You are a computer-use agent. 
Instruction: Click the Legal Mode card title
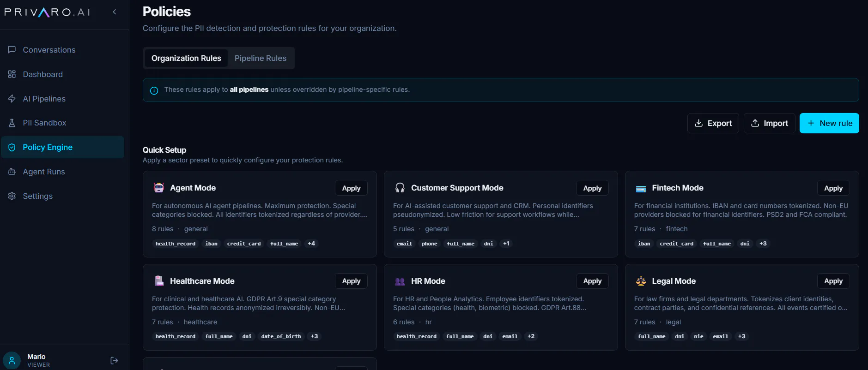pyautogui.click(x=674, y=281)
